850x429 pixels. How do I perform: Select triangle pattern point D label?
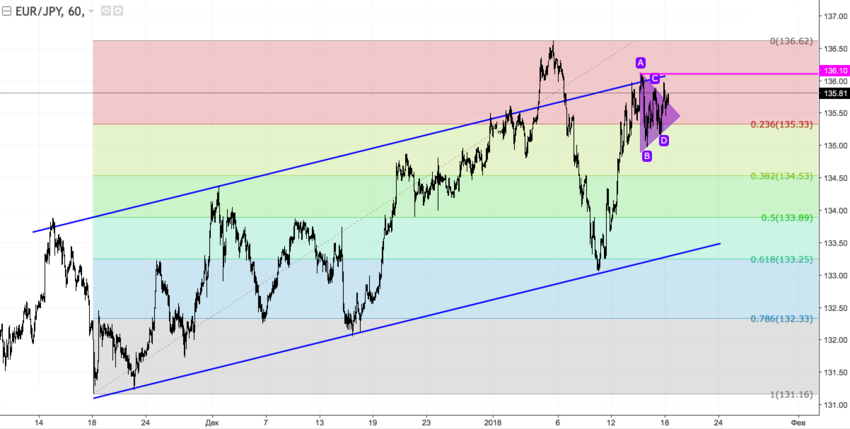[664, 141]
